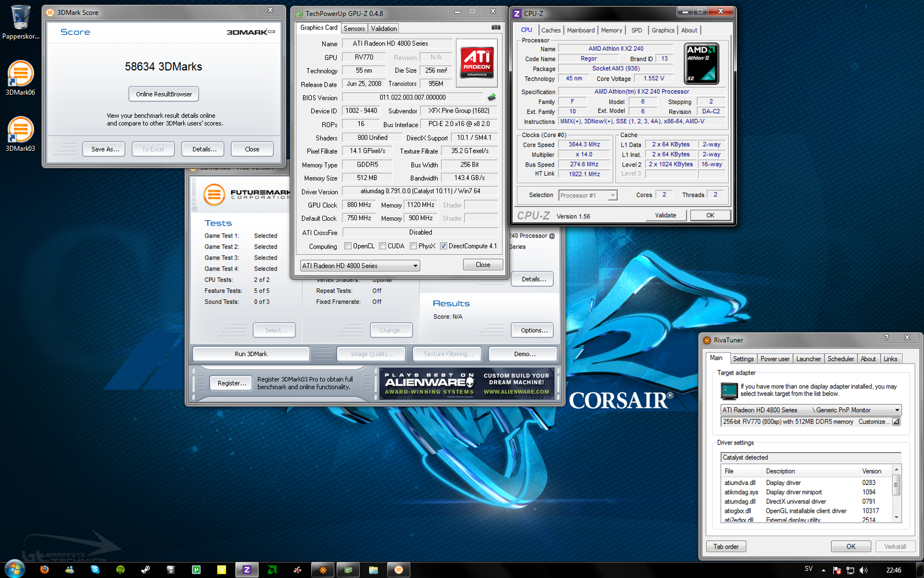Image resolution: width=924 pixels, height=578 pixels.
Task: Open Firefox from the taskbar
Action: pos(44,569)
